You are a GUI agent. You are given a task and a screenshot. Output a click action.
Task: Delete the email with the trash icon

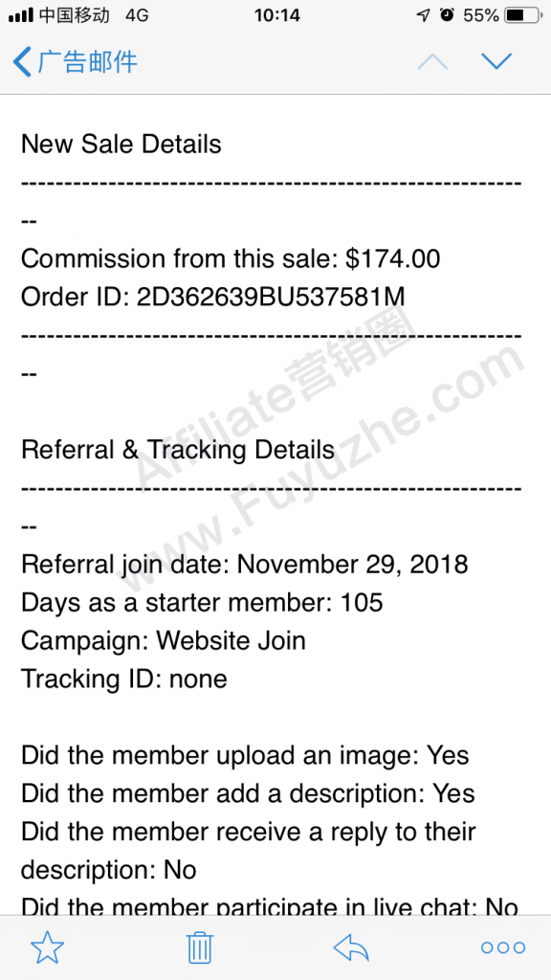[200, 947]
